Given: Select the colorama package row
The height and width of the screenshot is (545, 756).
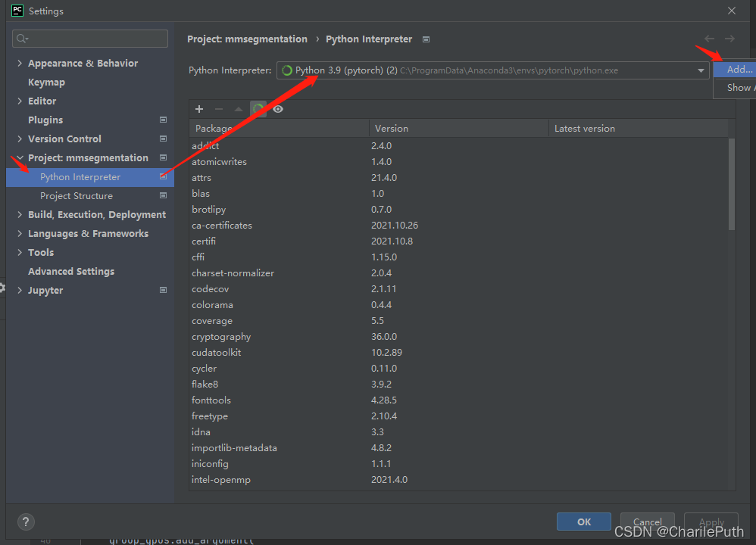Looking at the screenshot, I should [458, 304].
